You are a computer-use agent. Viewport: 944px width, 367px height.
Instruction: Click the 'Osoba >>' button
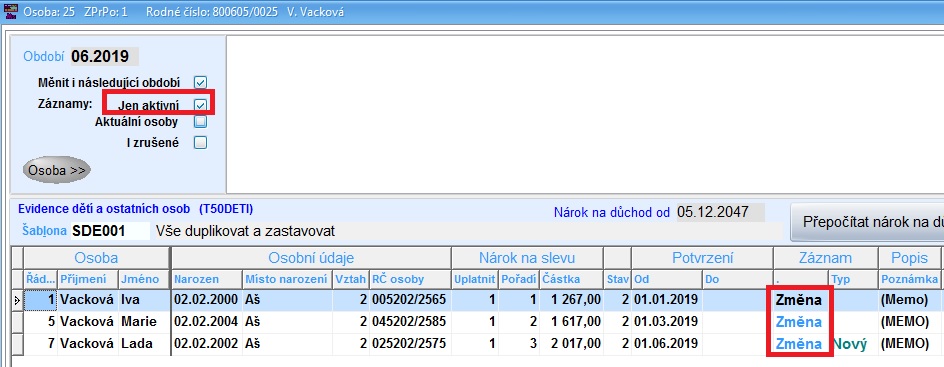point(57,170)
